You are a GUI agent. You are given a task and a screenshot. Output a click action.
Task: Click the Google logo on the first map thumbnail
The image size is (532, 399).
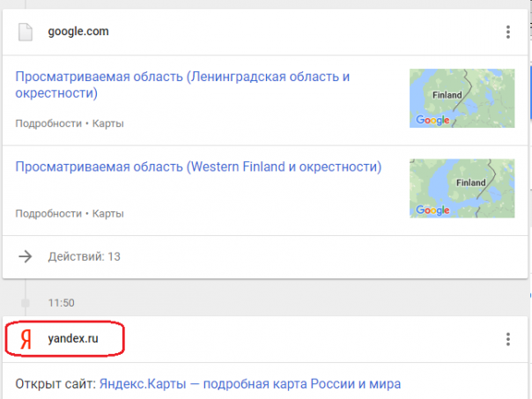[432, 121]
